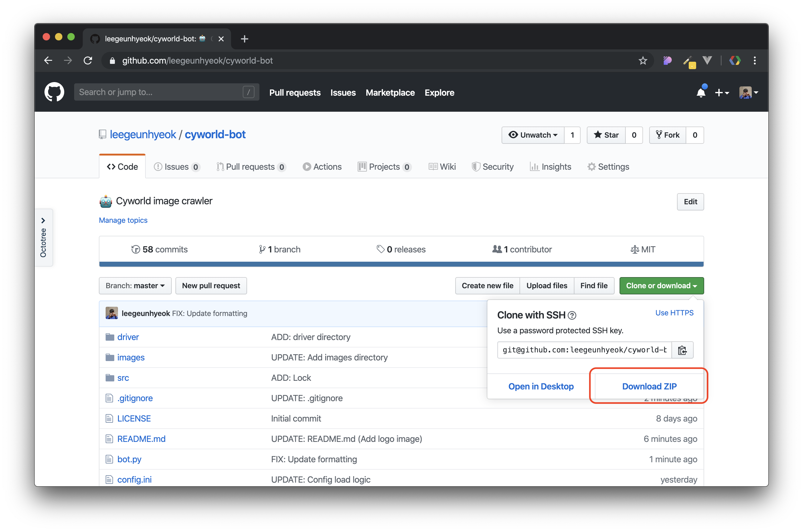Image resolution: width=803 pixels, height=532 pixels.
Task: Switch clone method to Use HTTPS
Action: click(674, 313)
